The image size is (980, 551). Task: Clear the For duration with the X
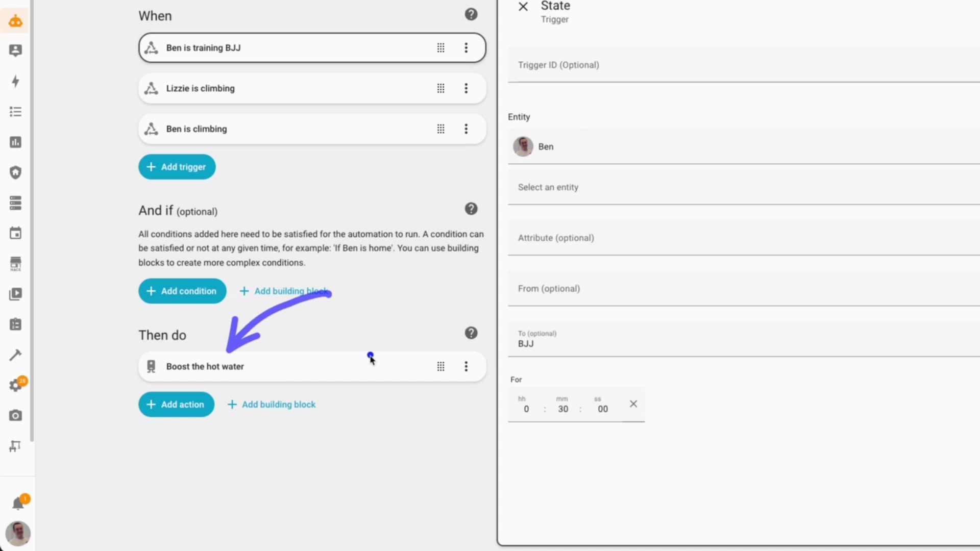[633, 404]
